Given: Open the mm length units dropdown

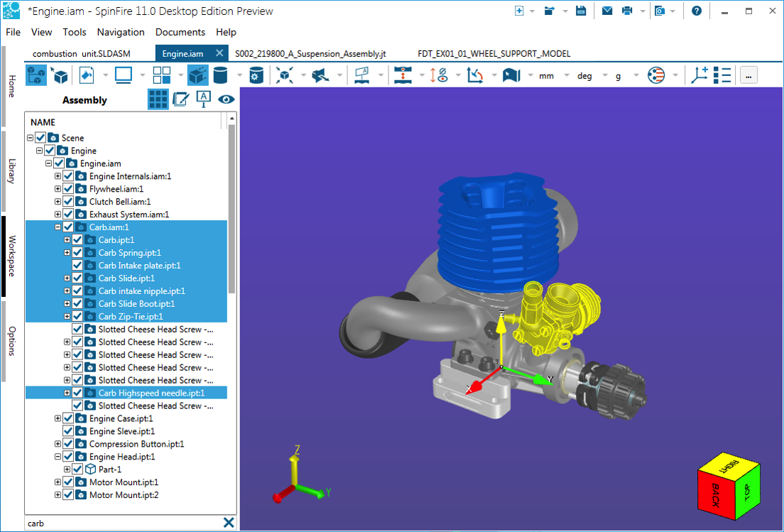Looking at the screenshot, I should coord(546,75).
